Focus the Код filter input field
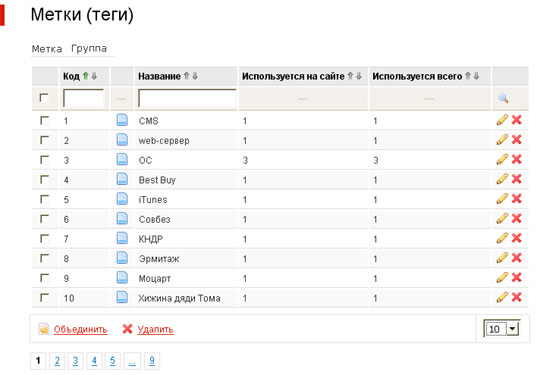Image resolution: width=537 pixels, height=375 pixels. 84,99
